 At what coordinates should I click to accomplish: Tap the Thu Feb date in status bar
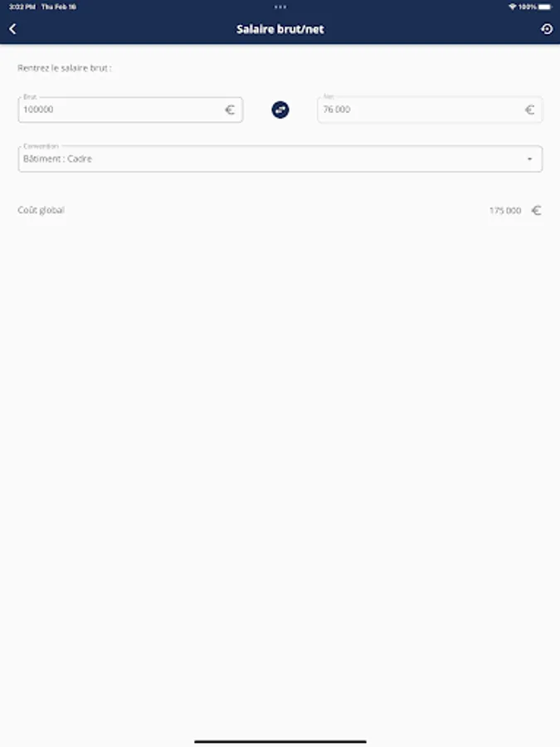[x=59, y=7]
